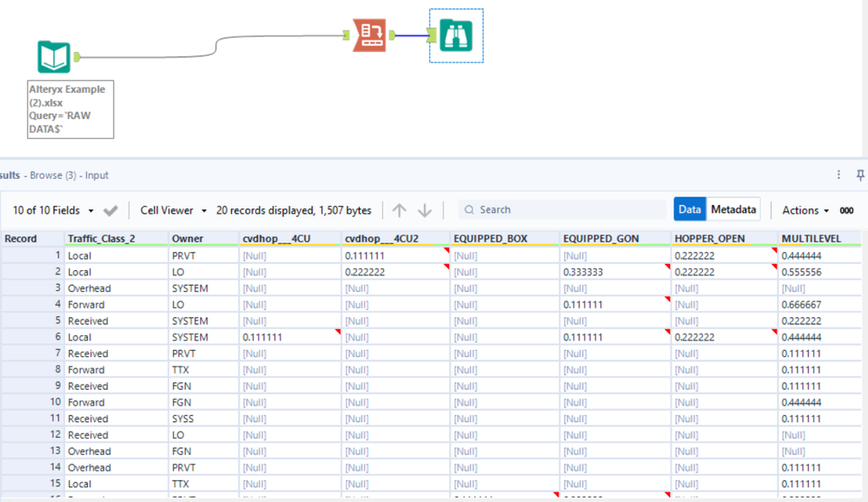Screen dimensions: 868x502
Task: Click the cvdhop___4CU column header
Action: (x=290, y=239)
